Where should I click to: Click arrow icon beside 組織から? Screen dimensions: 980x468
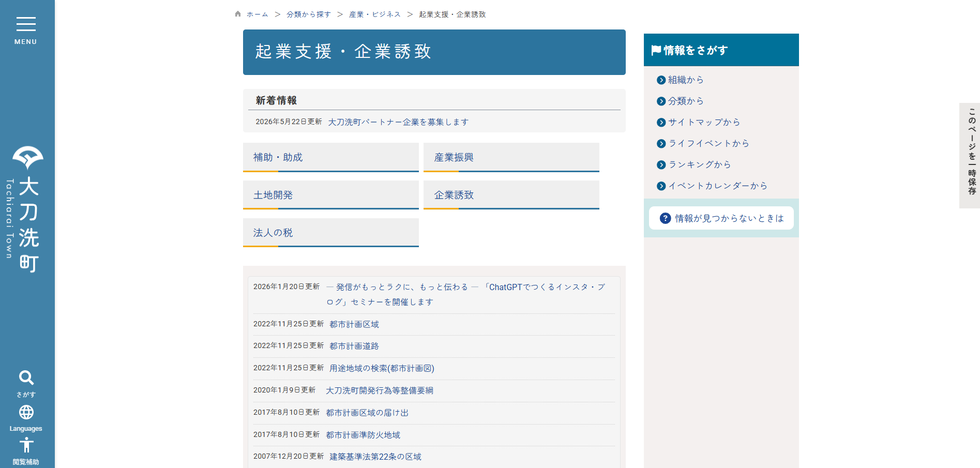tap(661, 80)
